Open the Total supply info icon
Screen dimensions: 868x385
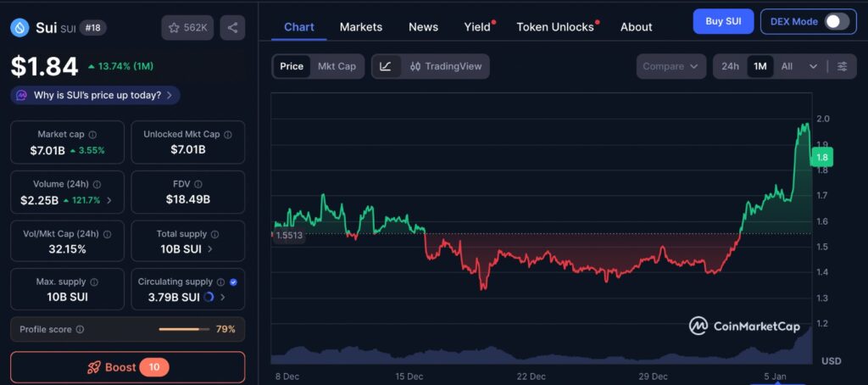pyautogui.click(x=214, y=234)
